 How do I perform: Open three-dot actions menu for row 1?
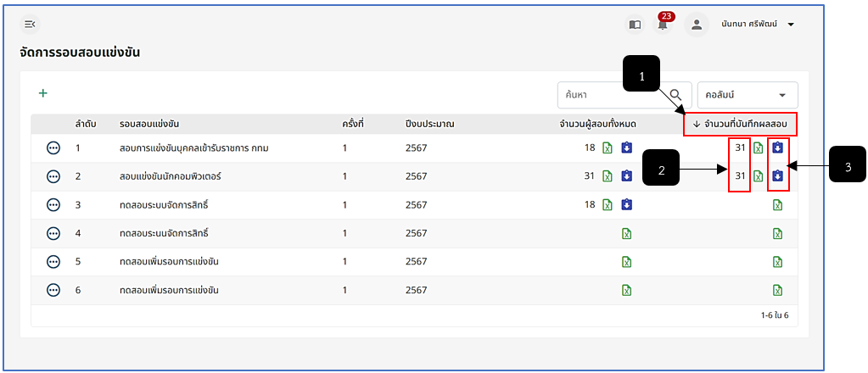point(53,148)
